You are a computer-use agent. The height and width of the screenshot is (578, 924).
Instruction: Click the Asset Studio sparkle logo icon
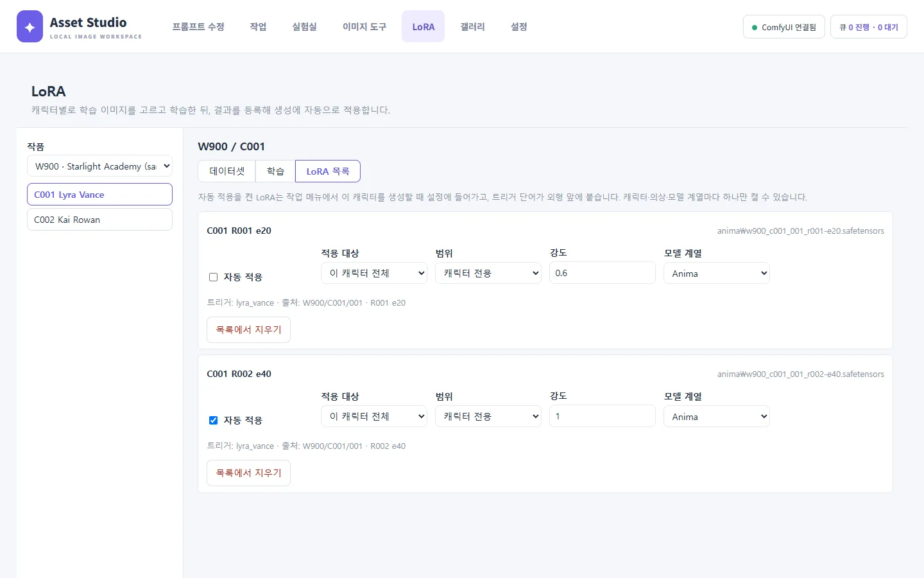click(x=30, y=26)
